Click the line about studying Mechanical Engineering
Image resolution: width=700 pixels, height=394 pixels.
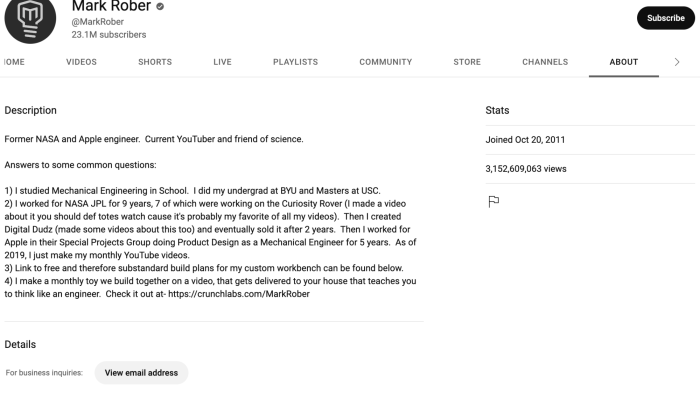pyautogui.click(x=192, y=191)
